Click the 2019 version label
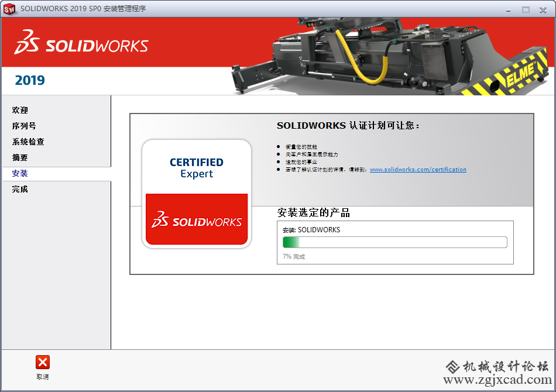The image size is (556, 392). pyautogui.click(x=30, y=80)
